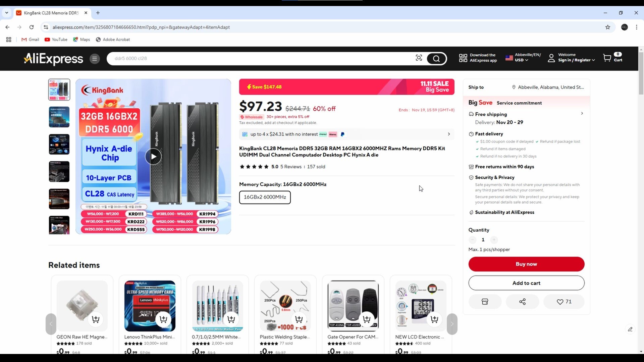The height and width of the screenshot is (362, 644).
Task: Open the Download AliExpress app QR icon
Action: 463,58
